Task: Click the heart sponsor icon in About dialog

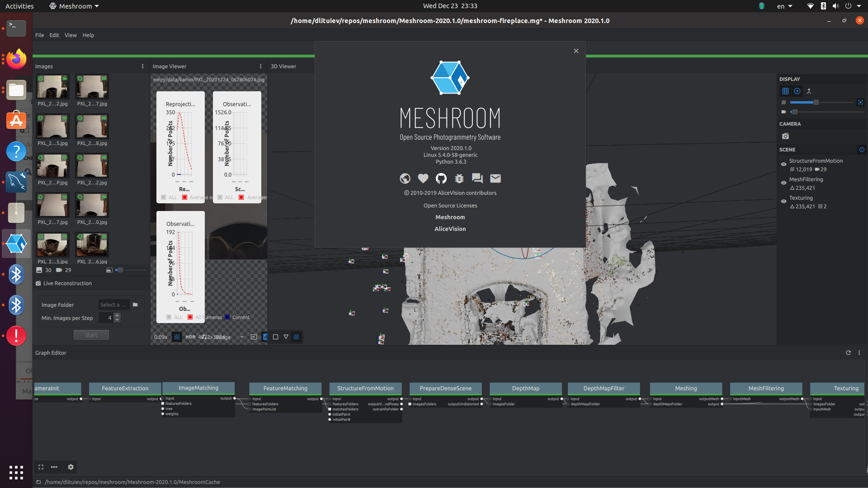Action: tap(423, 178)
